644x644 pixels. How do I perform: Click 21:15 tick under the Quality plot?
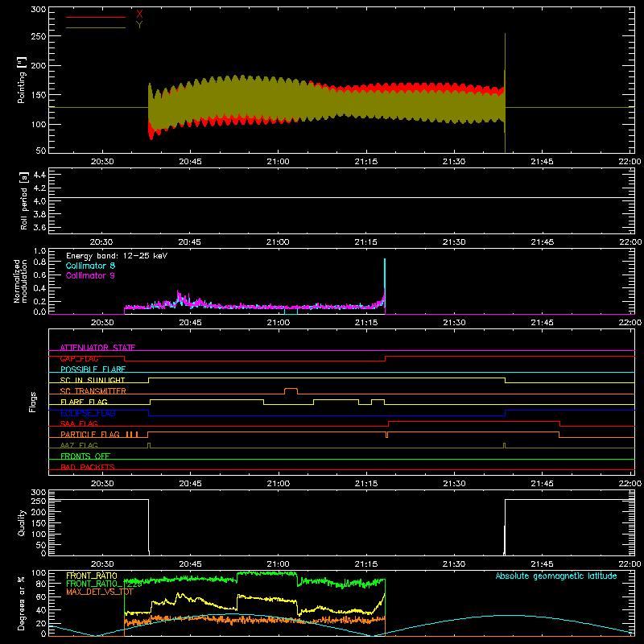coord(366,564)
